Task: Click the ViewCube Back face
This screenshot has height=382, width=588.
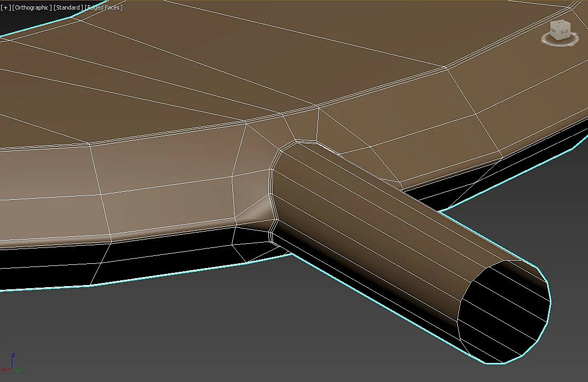Action: [565, 32]
